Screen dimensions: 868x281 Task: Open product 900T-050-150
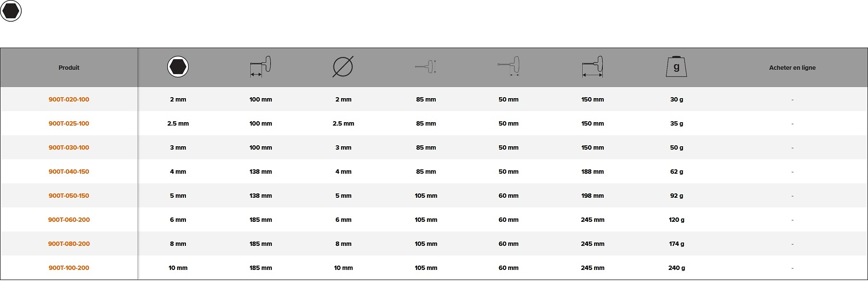[69, 196]
